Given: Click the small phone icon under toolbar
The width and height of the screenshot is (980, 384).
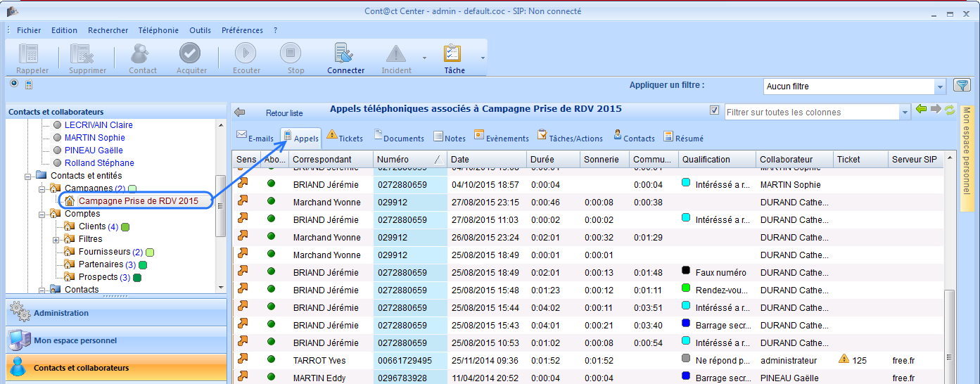Looking at the screenshot, I should pos(29,85).
